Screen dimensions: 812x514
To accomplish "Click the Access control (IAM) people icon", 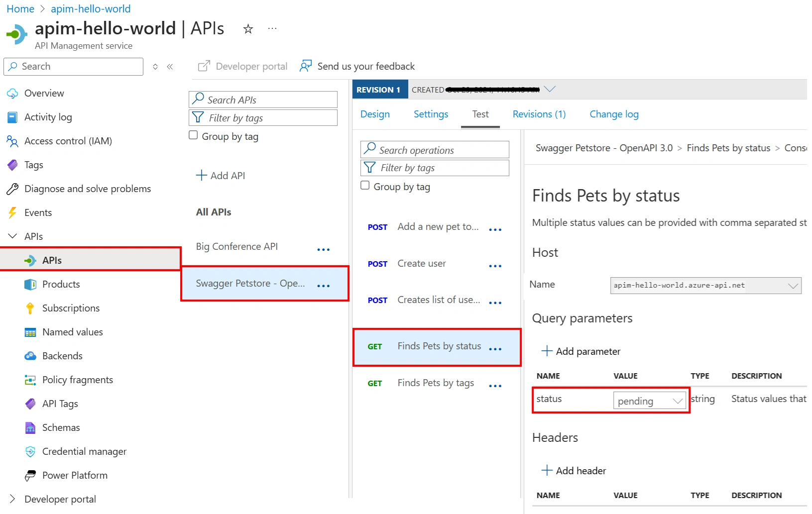I will click(x=12, y=141).
